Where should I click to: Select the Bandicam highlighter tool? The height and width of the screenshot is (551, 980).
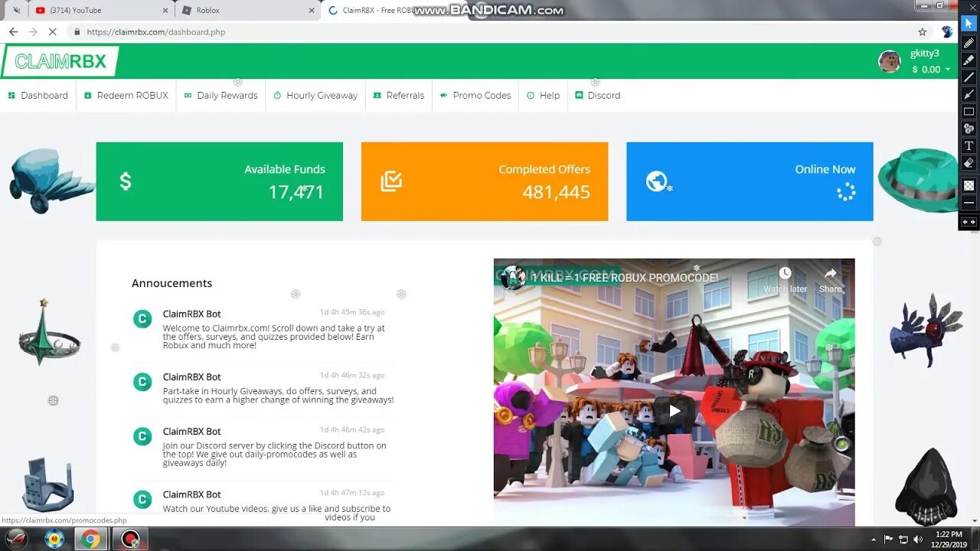point(969,60)
